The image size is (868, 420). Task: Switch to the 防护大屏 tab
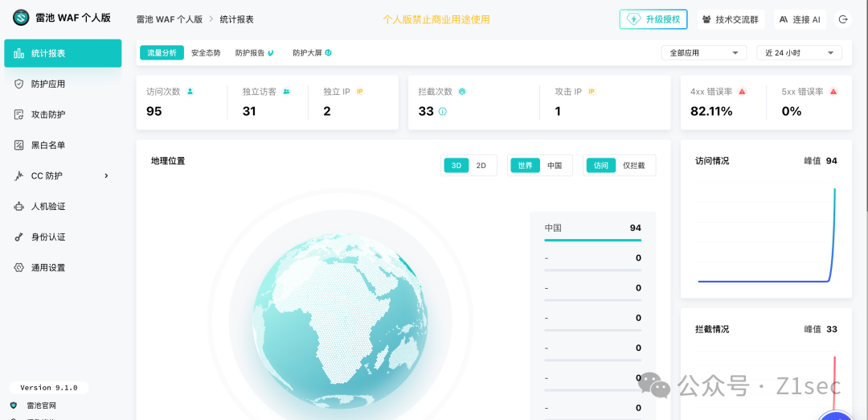(312, 53)
